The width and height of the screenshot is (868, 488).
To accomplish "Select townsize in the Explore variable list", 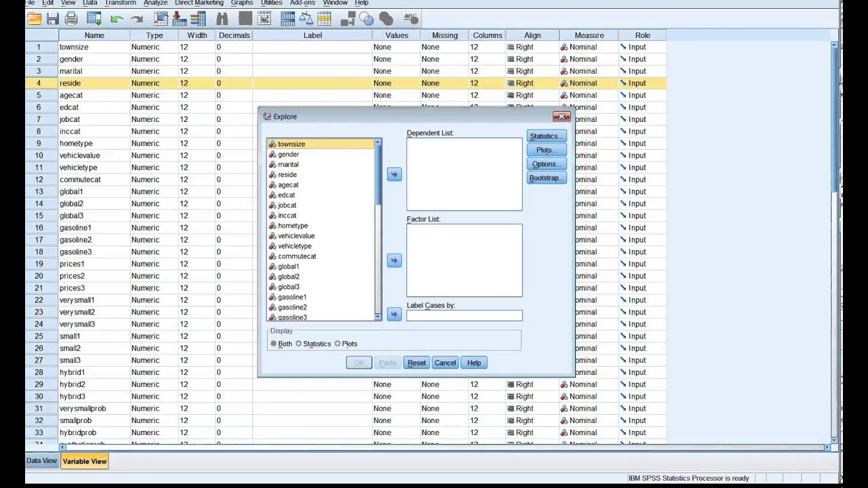I will click(x=320, y=144).
